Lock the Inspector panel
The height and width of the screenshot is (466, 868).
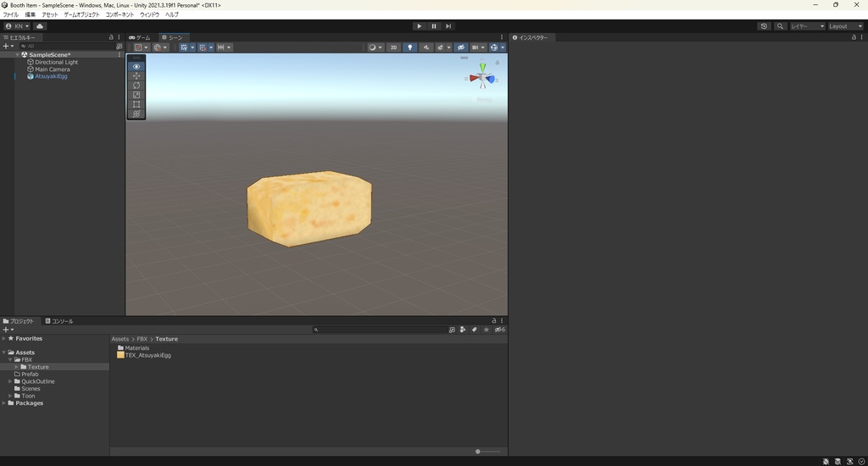click(854, 37)
